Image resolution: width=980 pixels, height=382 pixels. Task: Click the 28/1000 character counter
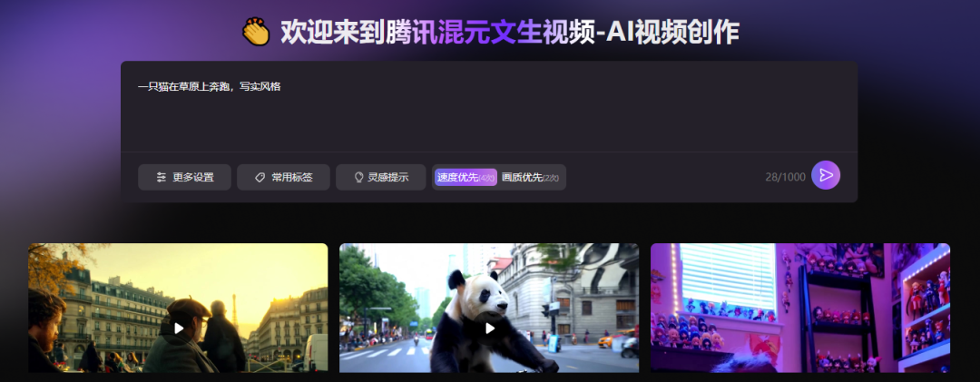(x=785, y=177)
